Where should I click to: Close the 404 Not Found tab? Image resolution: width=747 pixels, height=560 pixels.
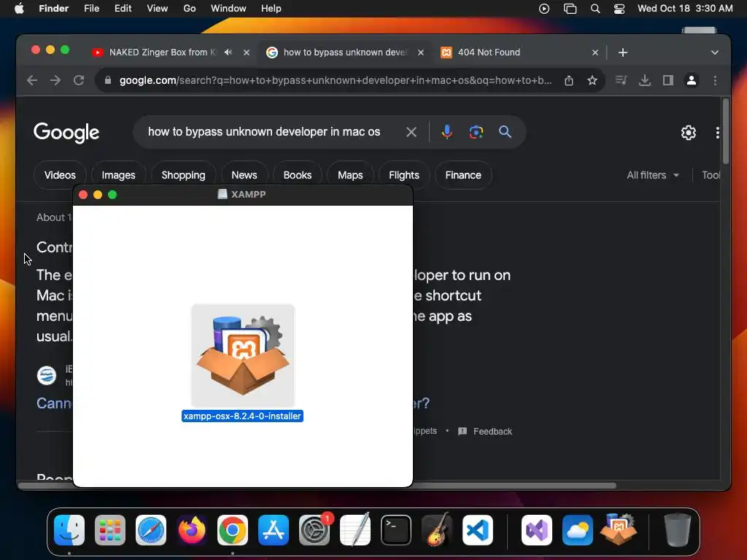coord(595,52)
